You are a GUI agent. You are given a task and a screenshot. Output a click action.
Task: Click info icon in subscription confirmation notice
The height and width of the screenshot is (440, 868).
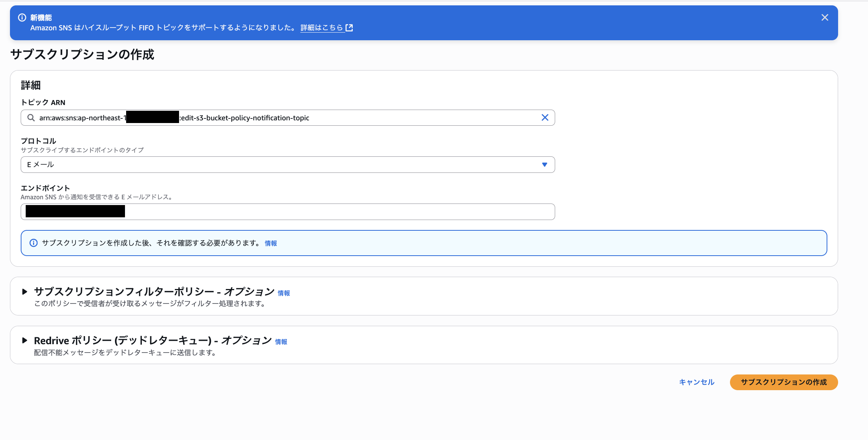[34, 243]
